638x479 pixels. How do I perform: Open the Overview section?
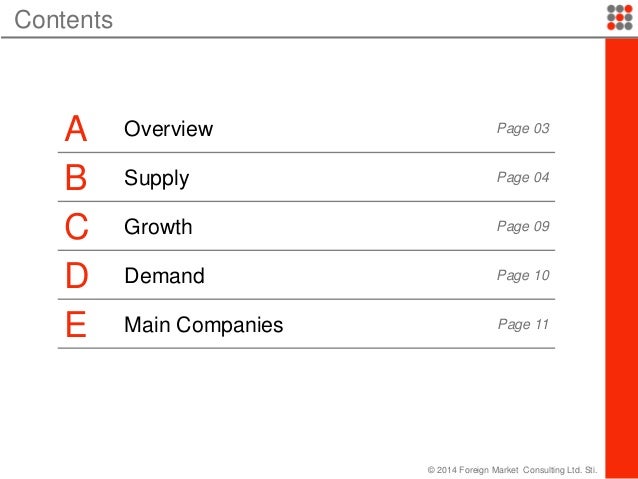168,129
